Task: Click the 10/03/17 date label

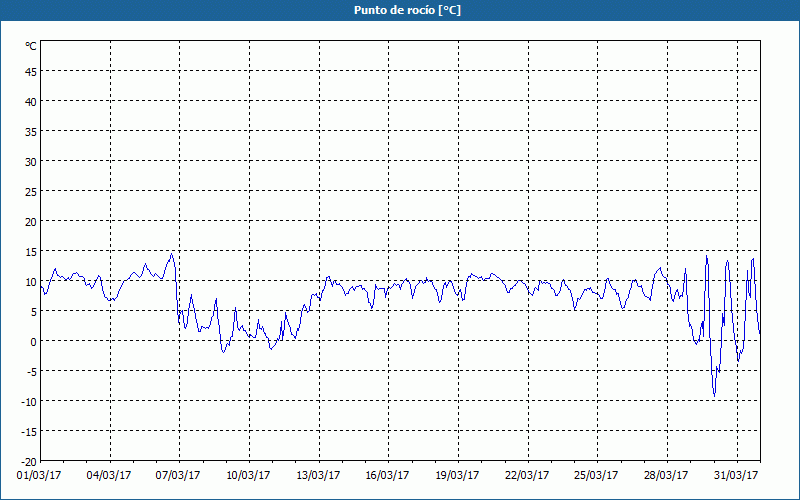Action: 248,476
